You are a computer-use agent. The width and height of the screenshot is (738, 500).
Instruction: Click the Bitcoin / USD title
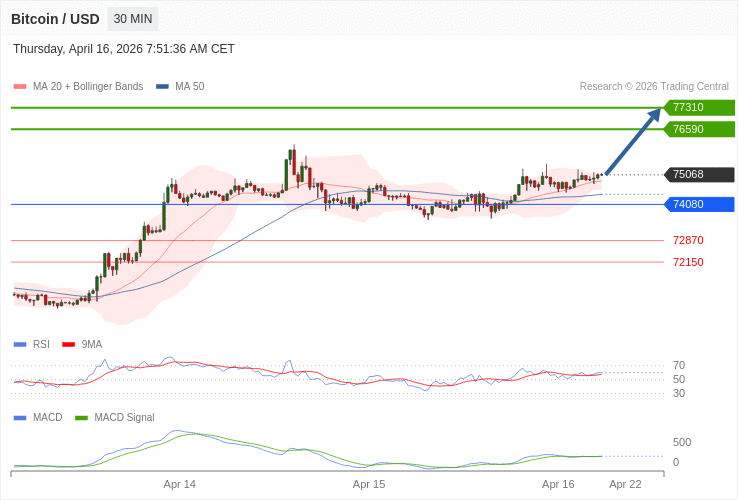click(55, 19)
